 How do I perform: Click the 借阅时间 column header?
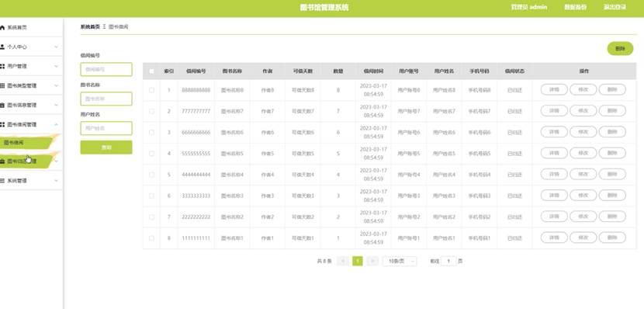(373, 71)
